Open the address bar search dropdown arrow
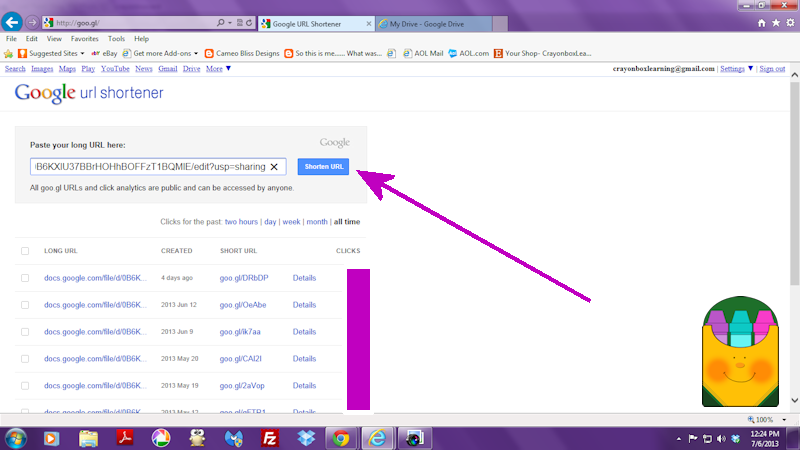 230,23
